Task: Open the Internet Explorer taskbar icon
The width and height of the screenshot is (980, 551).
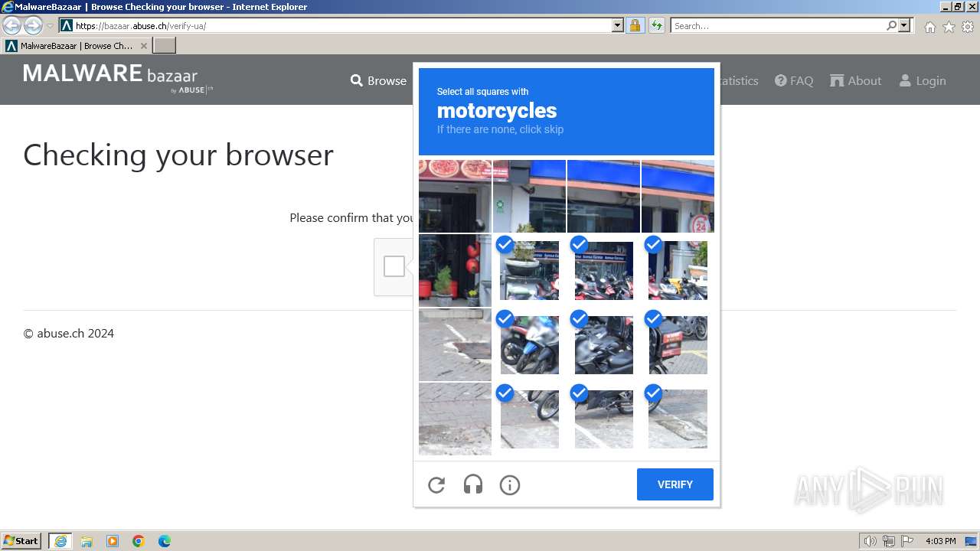Action: pos(60,541)
